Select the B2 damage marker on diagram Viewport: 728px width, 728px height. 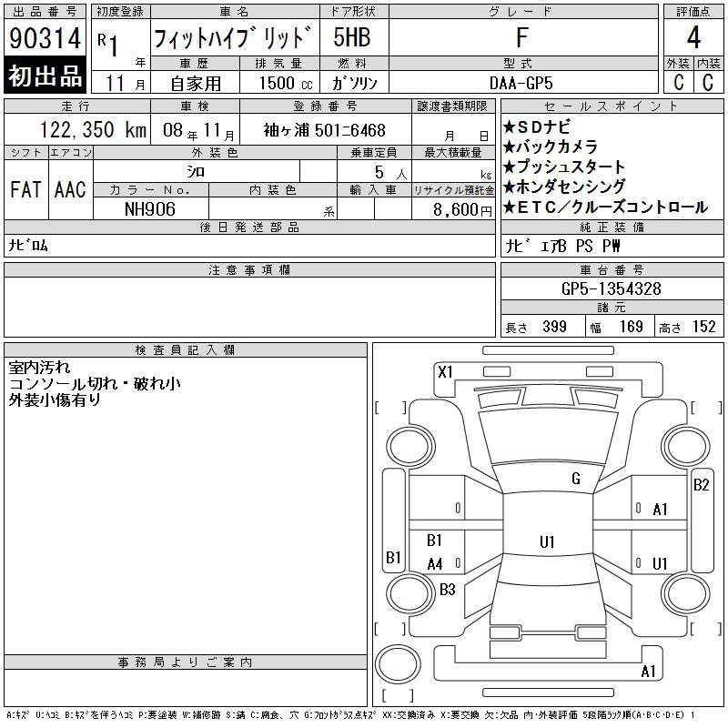click(x=701, y=485)
